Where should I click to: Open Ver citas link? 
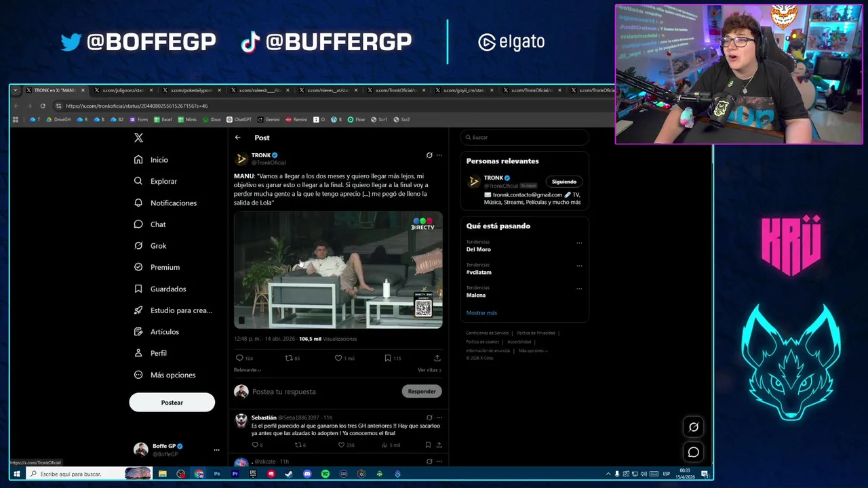(429, 370)
